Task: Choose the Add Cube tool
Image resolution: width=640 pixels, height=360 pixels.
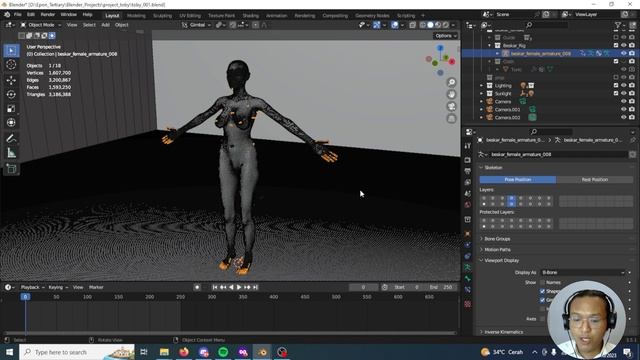Action: tap(11, 169)
